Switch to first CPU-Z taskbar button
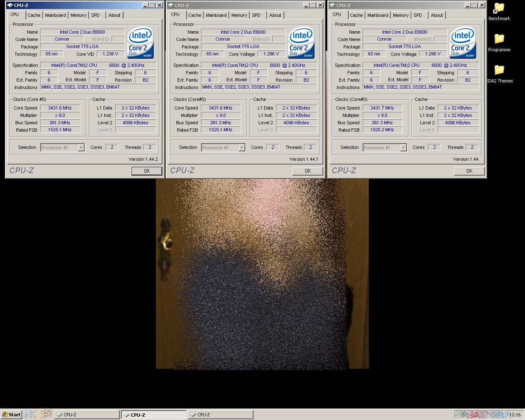Viewport: 525px width, 420px height. point(87,415)
